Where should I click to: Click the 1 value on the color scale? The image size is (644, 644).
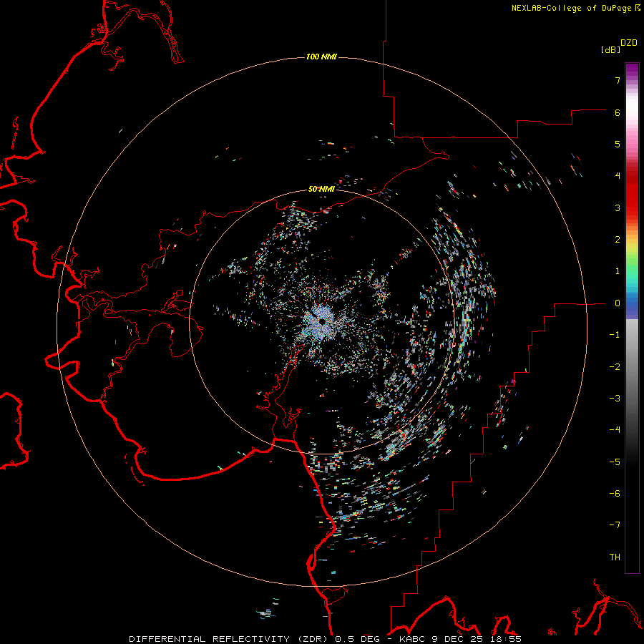click(x=618, y=271)
